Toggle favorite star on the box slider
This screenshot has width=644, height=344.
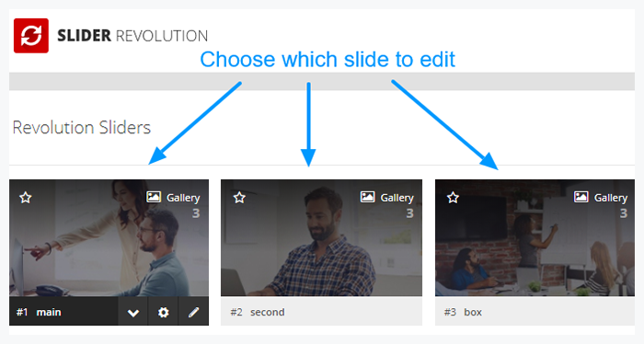click(453, 198)
